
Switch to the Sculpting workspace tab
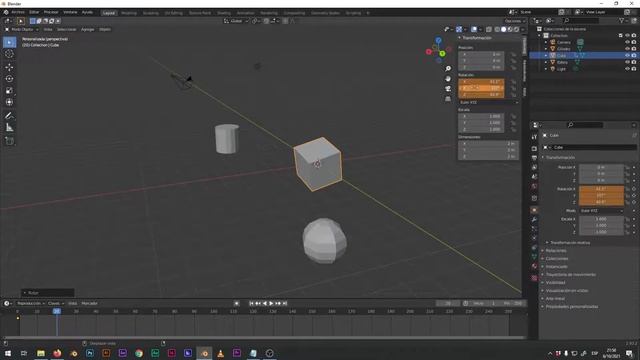tap(151, 13)
